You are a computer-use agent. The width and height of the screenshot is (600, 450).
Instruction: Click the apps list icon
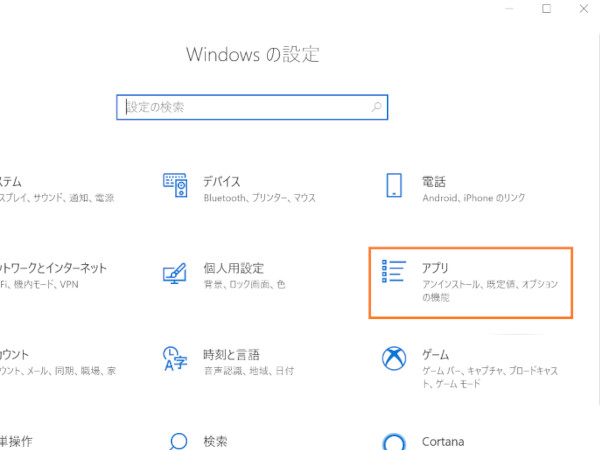[x=394, y=271]
